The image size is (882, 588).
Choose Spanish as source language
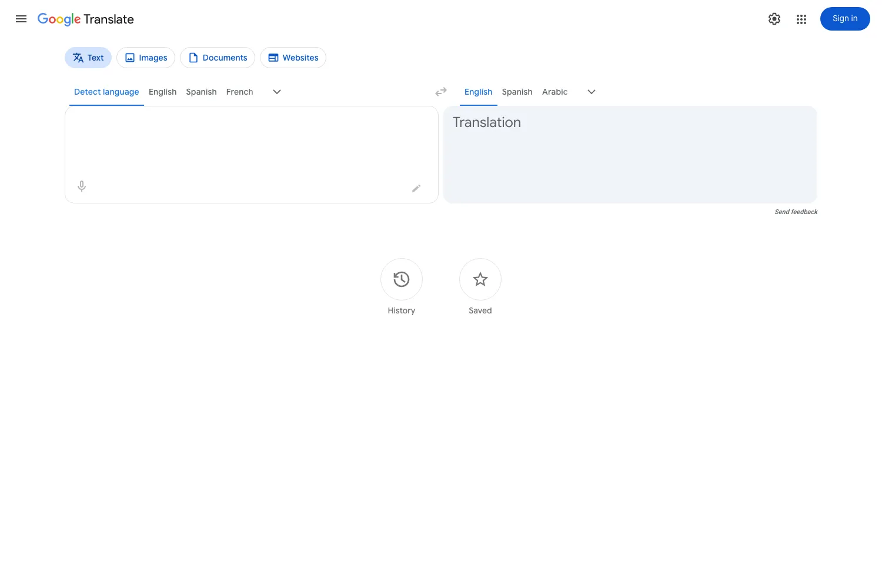[x=201, y=92]
